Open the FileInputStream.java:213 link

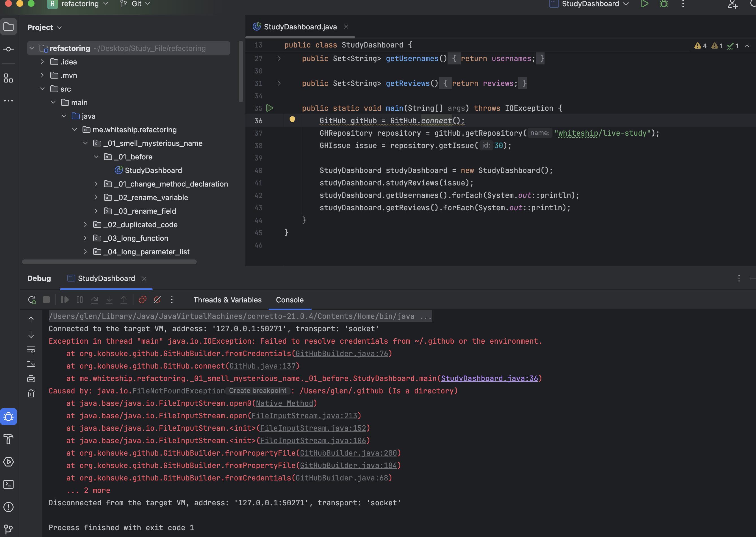(304, 416)
